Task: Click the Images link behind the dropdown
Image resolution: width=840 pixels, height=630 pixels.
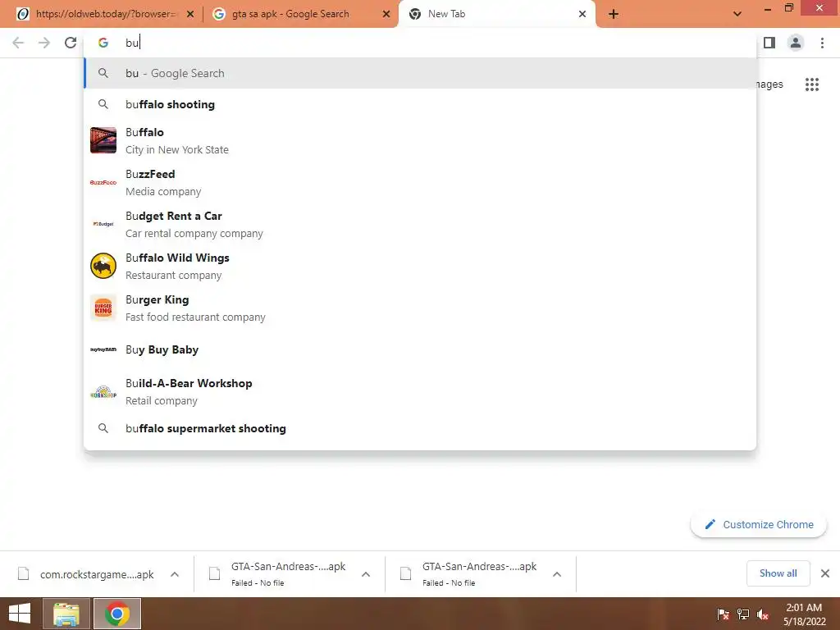Action: coord(769,84)
